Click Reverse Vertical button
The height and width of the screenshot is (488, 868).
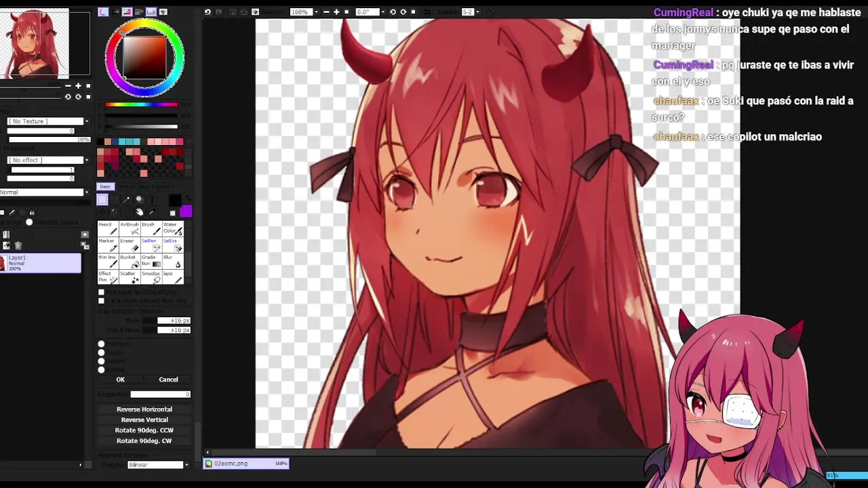click(x=144, y=420)
